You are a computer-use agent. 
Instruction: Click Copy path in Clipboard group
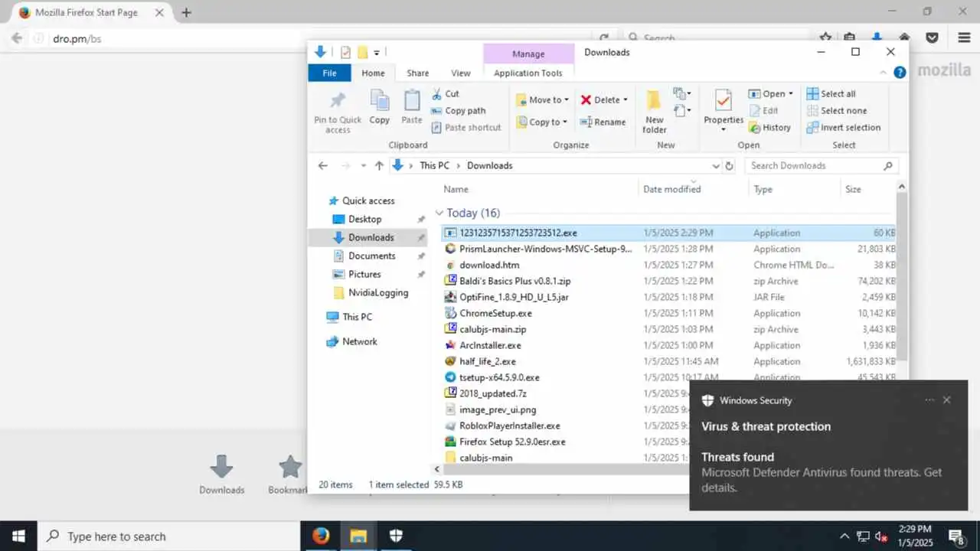(x=458, y=110)
